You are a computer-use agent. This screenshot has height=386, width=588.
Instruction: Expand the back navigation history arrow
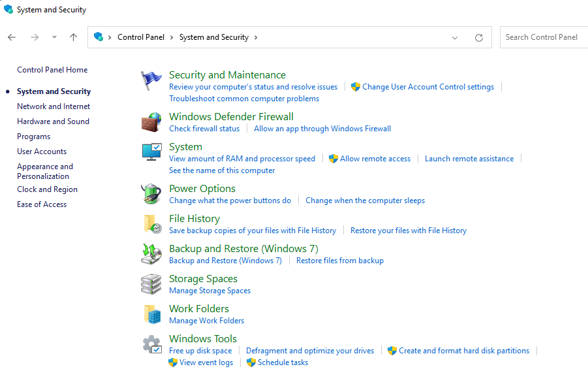click(54, 37)
